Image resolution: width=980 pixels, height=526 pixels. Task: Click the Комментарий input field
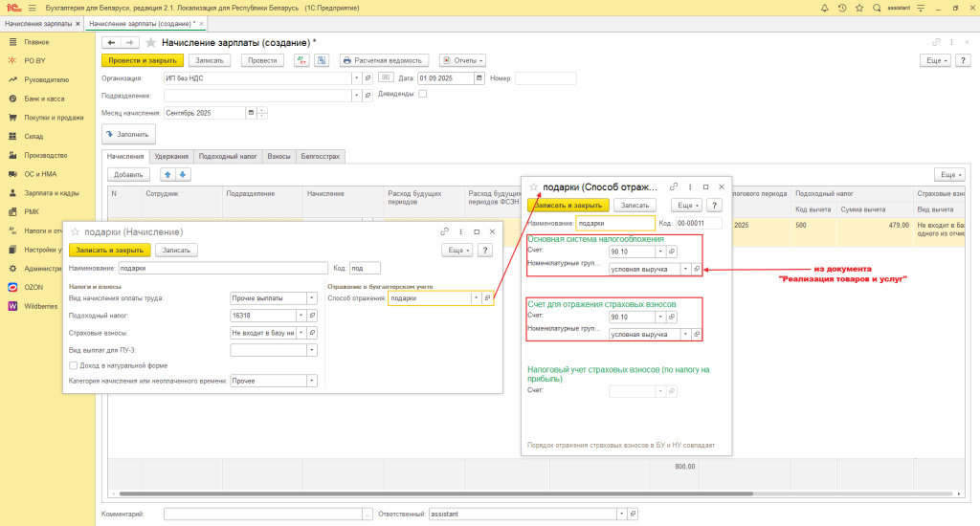pyautogui.click(x=262, y=514)
